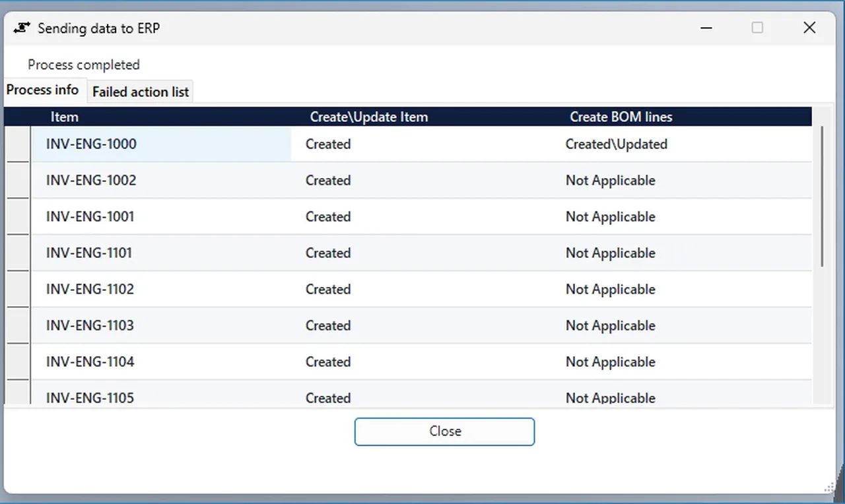845x504 pixels.
Task: Open the Failed action list tab
Action: click(x=141, y=92)
